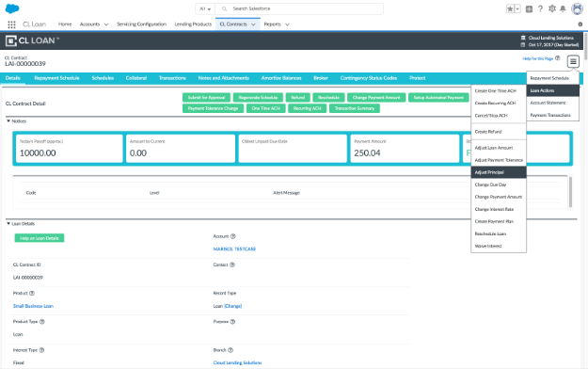Image resolution: width=588 pixels, height=369 pixels.
Task: Collapse the Notices section triangle
Action: click(8, 121)
